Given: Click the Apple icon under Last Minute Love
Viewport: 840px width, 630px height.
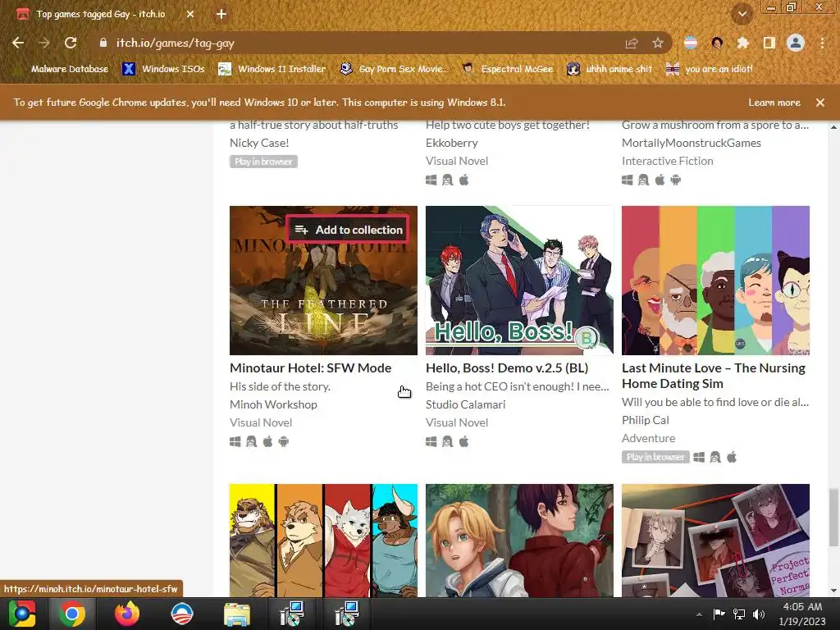Looking at the screenshot, I should [x=731, y=457].
